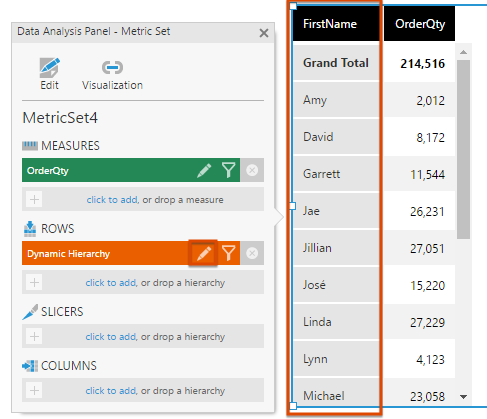This screenshot has width=487, height=419.
Task: Remove the Dynamic Hierarchy row
Action: (252, 253)
